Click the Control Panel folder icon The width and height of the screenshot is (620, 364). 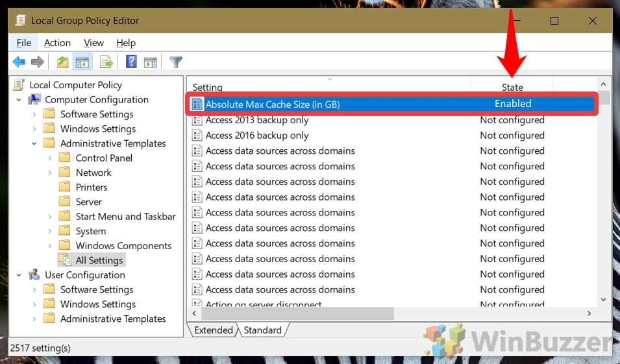(x=64, y=158)
